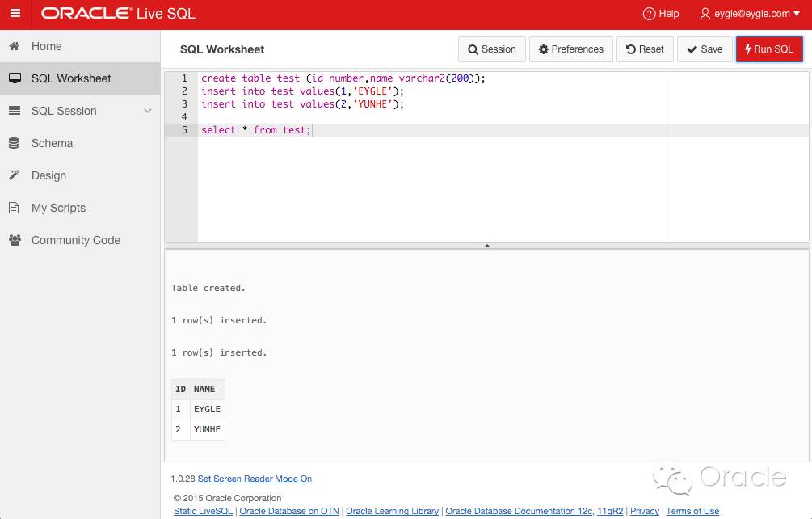The height and width of the screenshot is (519, 812).
Task: Click the Home house icon
Action: point(15,46)
